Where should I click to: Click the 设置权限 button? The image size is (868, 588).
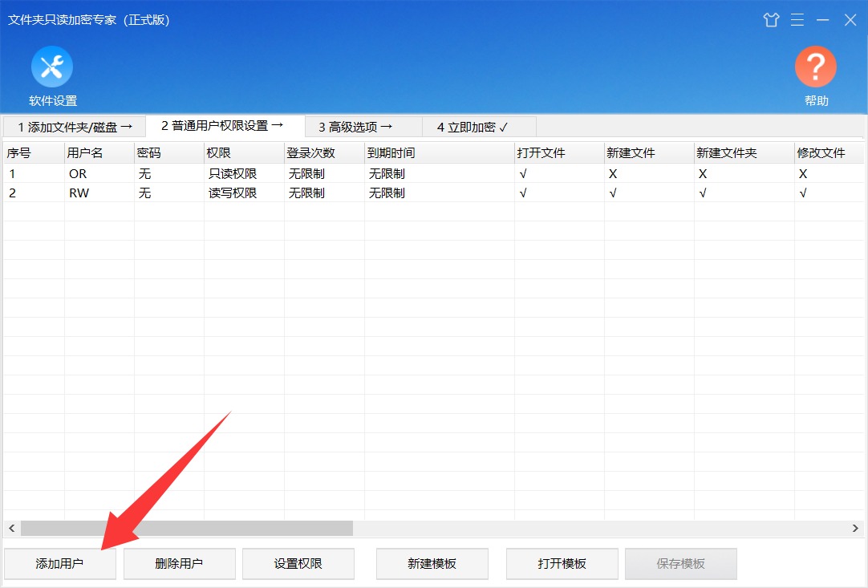(298, 564)
